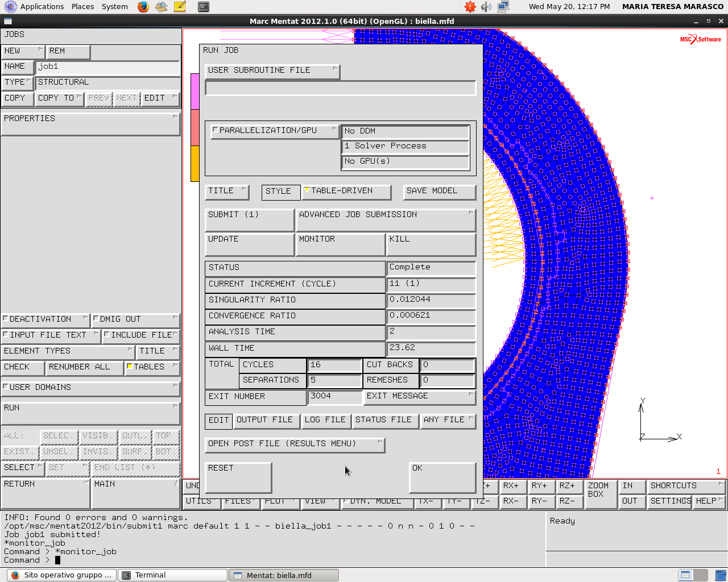728x582 pixels.
Task: Click the workspace switcher icon at bottom right
Action: click(693, 575)
